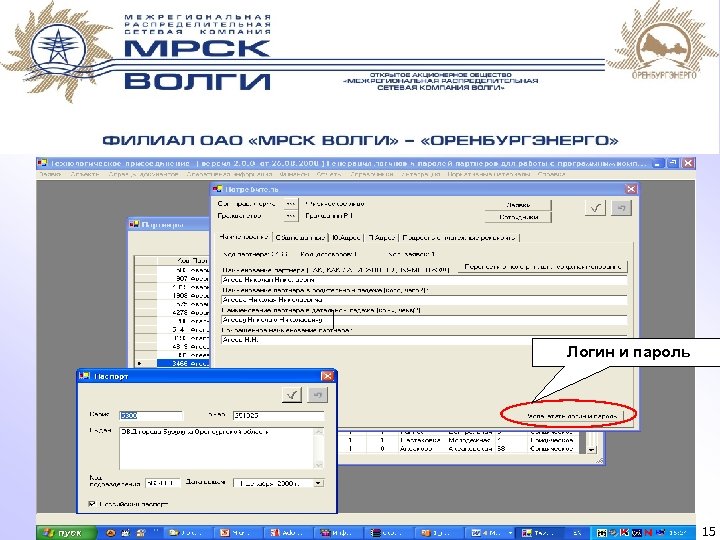Click the Сотрудники button in Потребитель window
Viewport: 720px width, 540px height.
518,217
